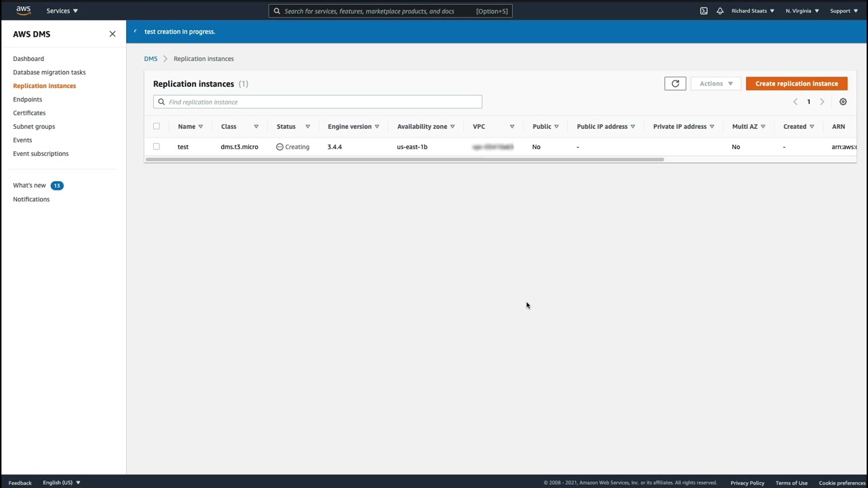Open Privacy Policy link
The width and height of the screenshot is (868, 488).
pos(747,483)
